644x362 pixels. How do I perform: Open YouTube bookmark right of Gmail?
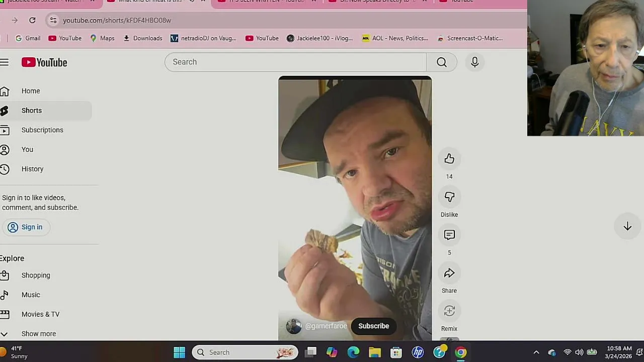tap(65, 38)
